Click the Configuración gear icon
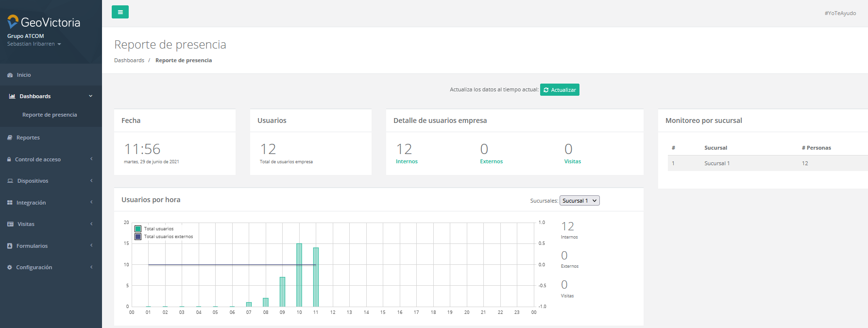Image resolution: width=868 pixels, height=328 pixels. click(10, 268)
